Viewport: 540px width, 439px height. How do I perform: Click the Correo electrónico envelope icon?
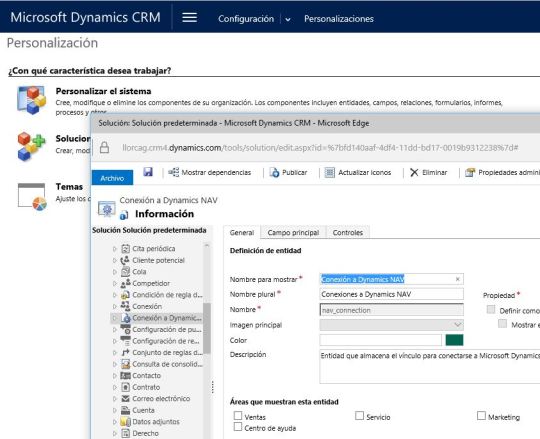click(x=126, y=399)
